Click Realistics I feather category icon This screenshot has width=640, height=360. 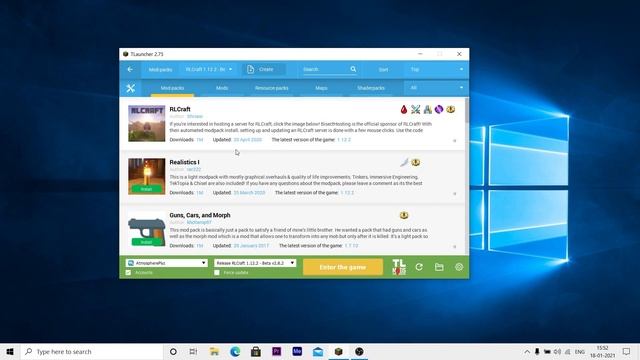point(404,162)
